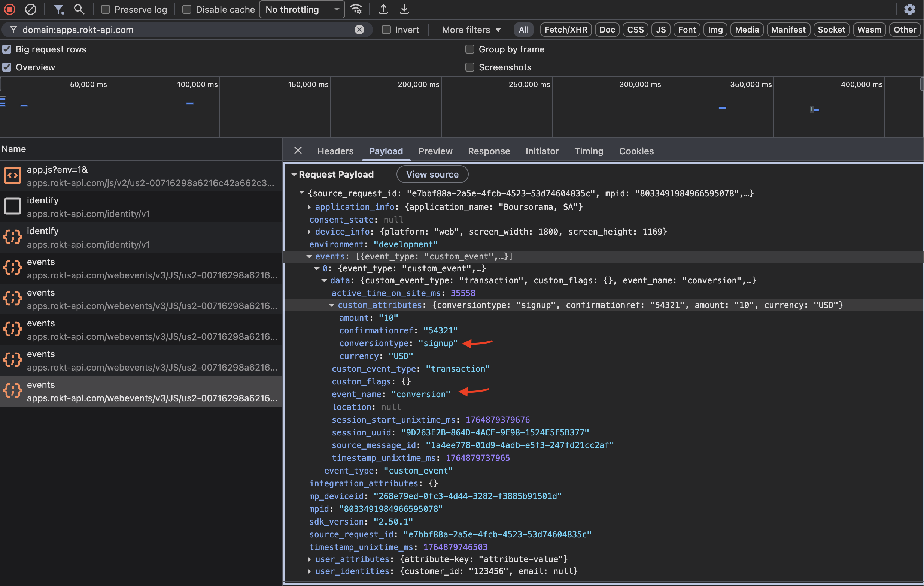Close the request details panel

tap(298, 151)
